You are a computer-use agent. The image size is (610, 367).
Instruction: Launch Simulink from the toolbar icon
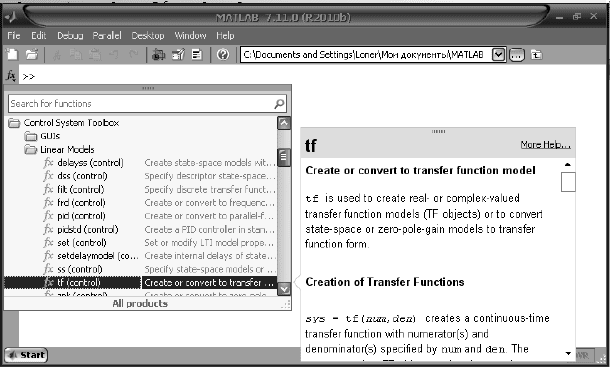pyautogui.click(x=158, y=54)
